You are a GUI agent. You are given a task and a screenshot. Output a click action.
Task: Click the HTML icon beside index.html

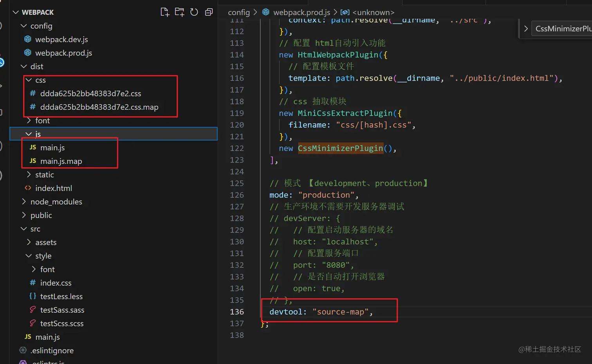pos(28,188)
